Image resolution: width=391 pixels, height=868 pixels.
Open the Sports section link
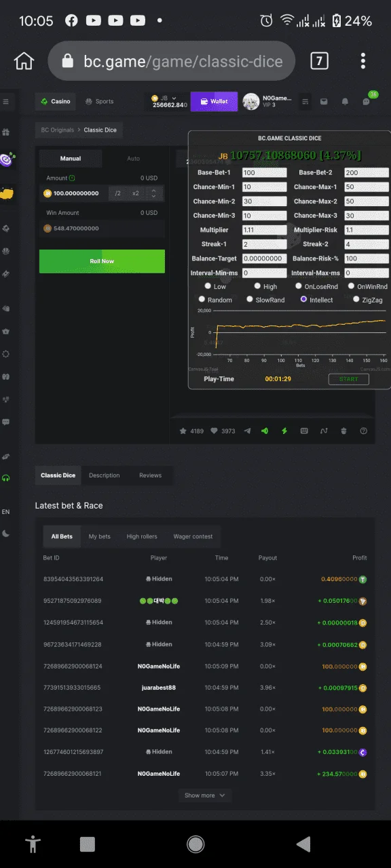[x=99, y=102]
